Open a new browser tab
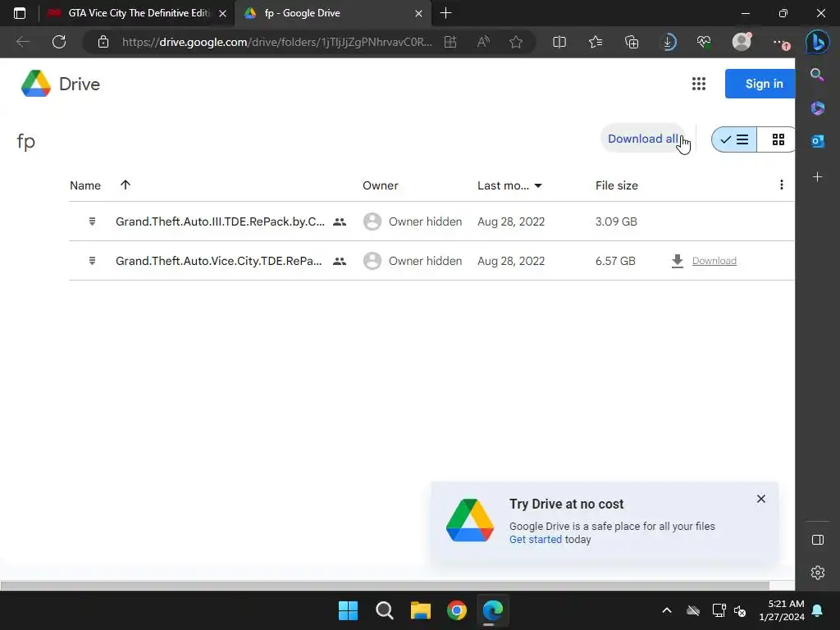The height and width of the screenshot is (630, 840). (x=445, y=13)
